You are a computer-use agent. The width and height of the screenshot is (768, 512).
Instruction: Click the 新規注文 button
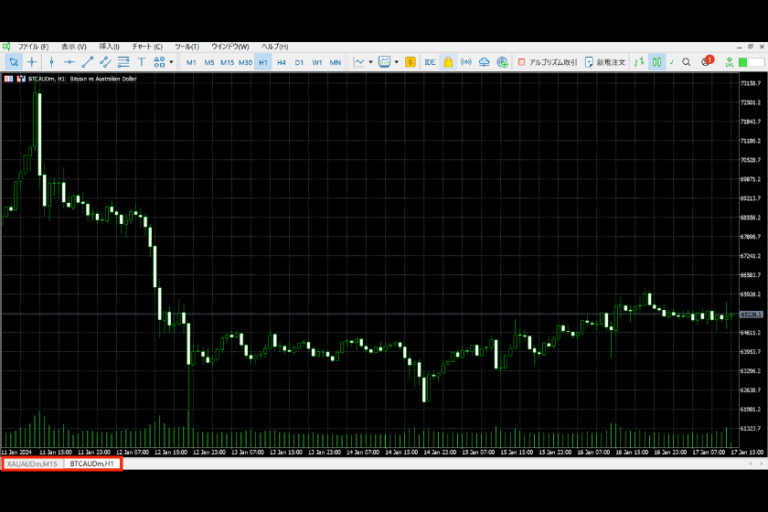coord(605,62)
